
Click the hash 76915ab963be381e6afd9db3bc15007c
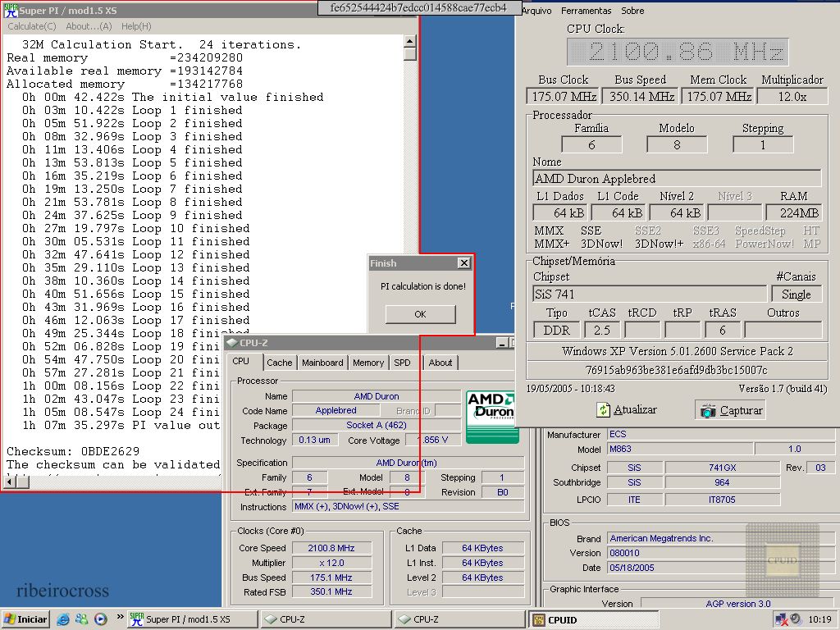pos(677,370)
